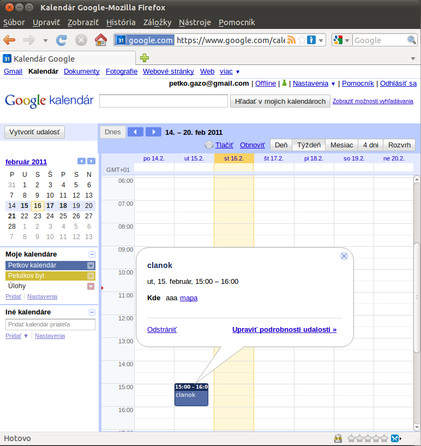Click the calendar vertical scrollbar thumb
The image size is (421, 446).
417,297
